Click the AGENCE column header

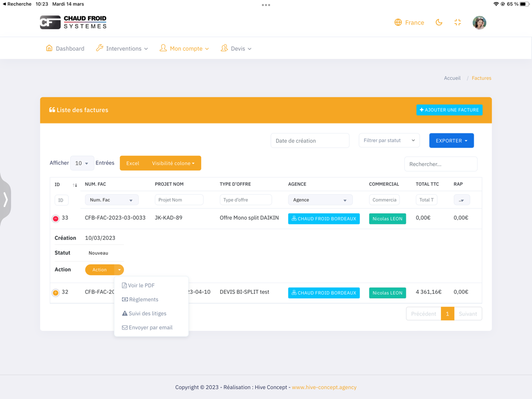(297, 184)
